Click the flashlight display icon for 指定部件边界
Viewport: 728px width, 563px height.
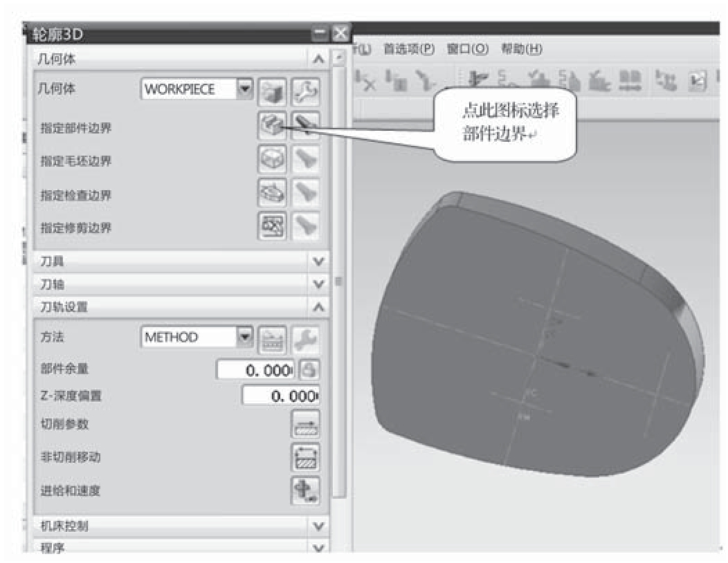click(x=305, y=125)
